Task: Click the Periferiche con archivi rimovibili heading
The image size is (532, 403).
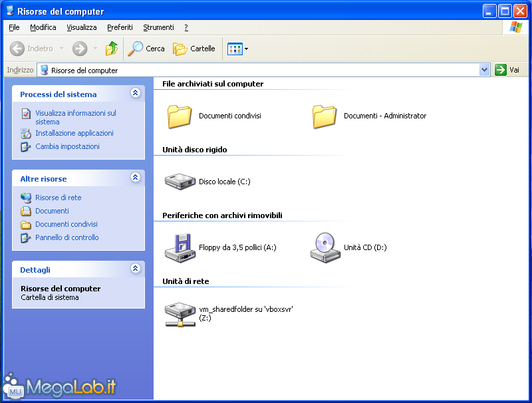Action: click(x=222, y=215)
